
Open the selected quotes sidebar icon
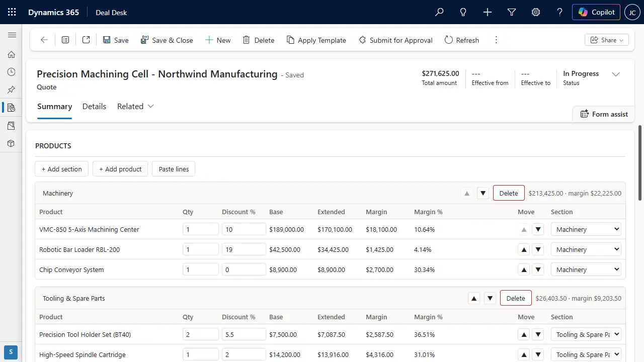coord(11,107)
